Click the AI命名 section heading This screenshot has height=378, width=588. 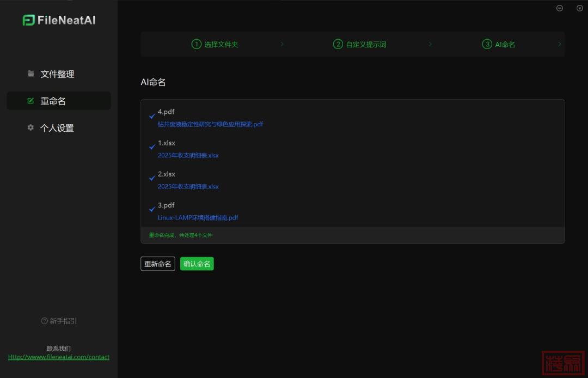pos(153,82)
